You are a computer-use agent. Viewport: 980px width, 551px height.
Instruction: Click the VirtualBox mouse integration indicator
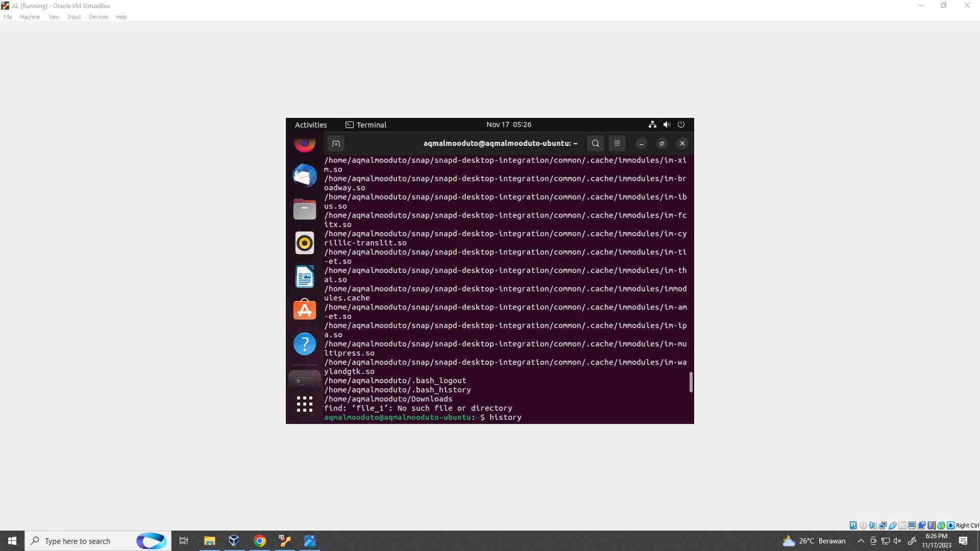941,525
